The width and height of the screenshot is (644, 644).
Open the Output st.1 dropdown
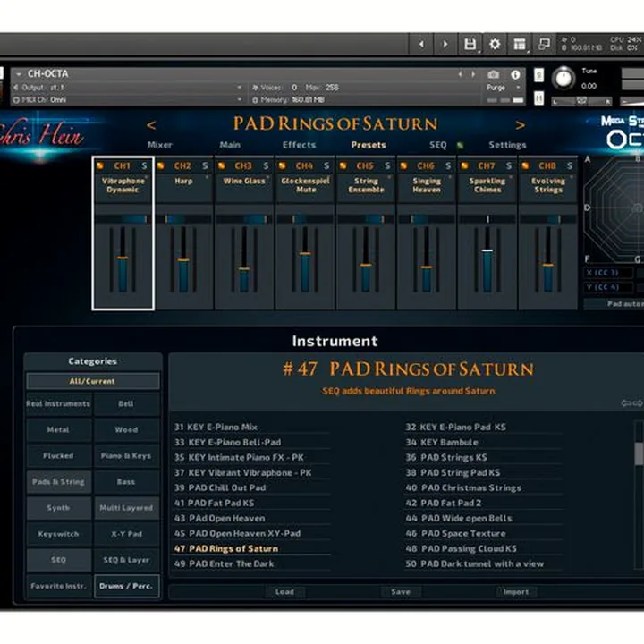click(x=128, y=88)
